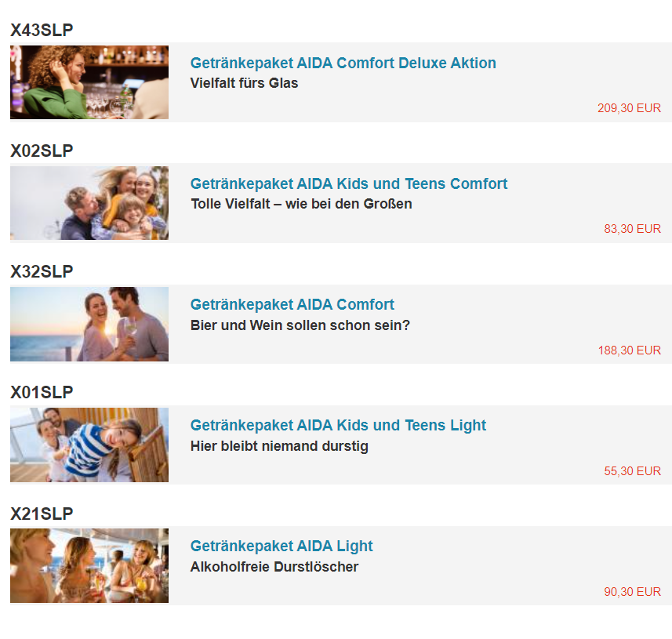Screen dimensions: 672x639
Task: Open Getränkepaket AIDA Kids und Teens Comfort
Action: [348, 183]
